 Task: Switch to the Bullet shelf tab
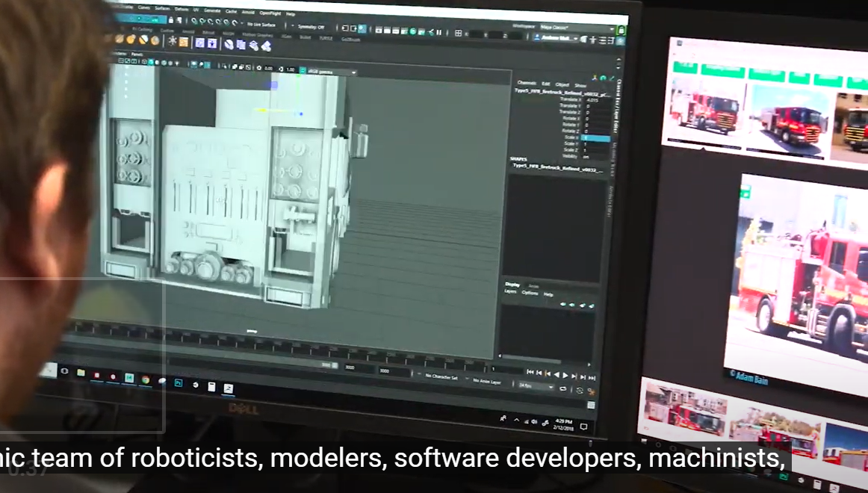coord(305,37)
